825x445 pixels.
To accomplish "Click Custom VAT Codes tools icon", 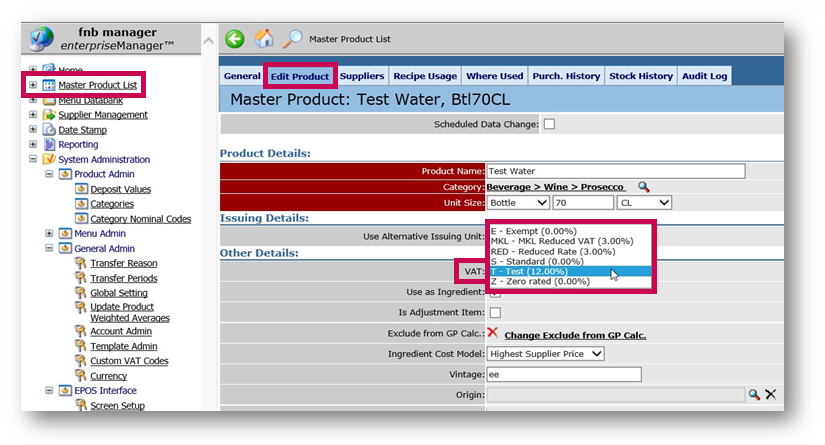I will point(81,360).
